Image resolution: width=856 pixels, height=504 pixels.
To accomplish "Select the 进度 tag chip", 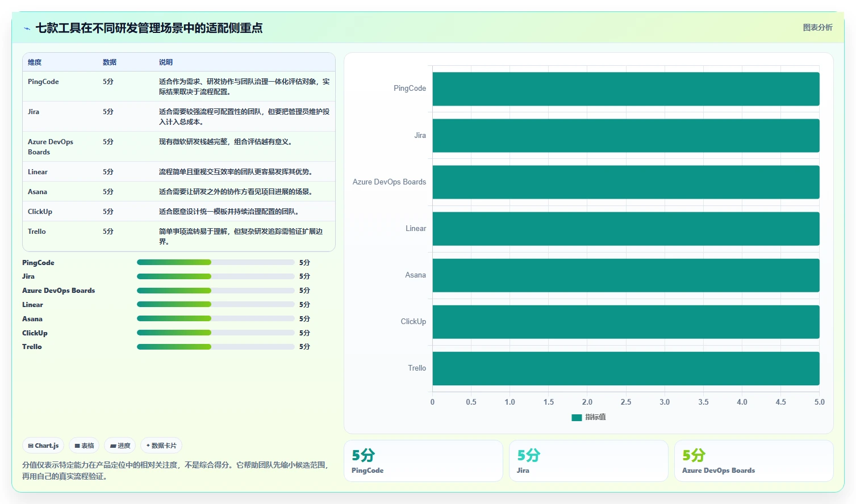I will pyautogui.click(x=120, y=446).
